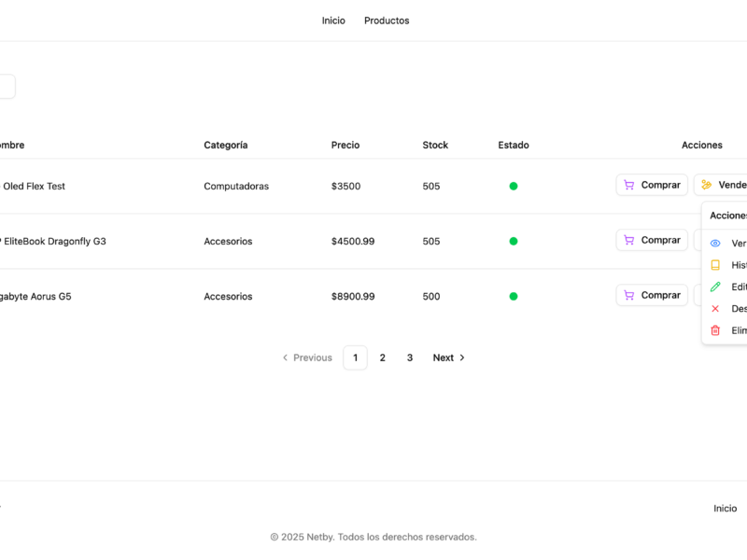The width and height of the screenshot is (747, 560).
Task: Click green status dot for Gigabyte Aorus G5
Action: 514,297
